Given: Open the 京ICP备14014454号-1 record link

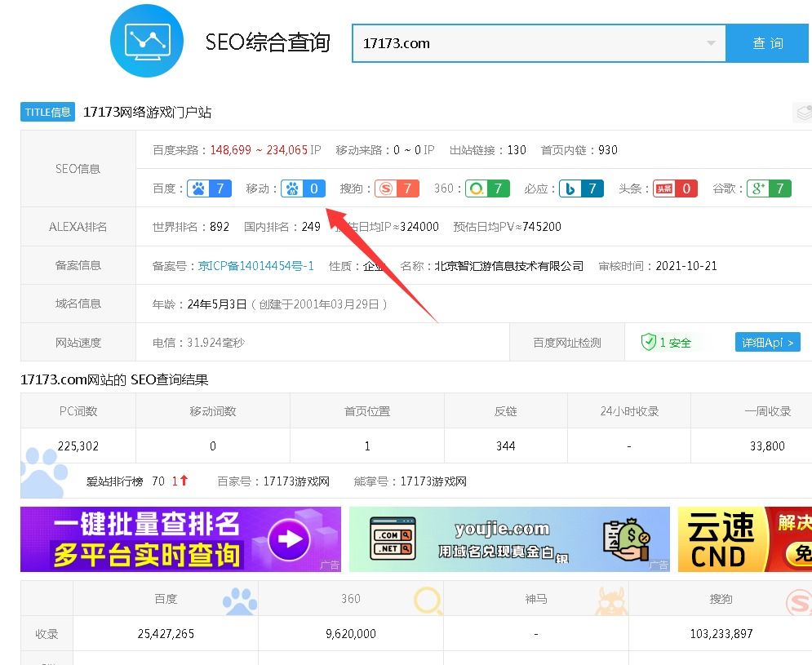Looking at the screenshot, I should (x=256, y=266).
